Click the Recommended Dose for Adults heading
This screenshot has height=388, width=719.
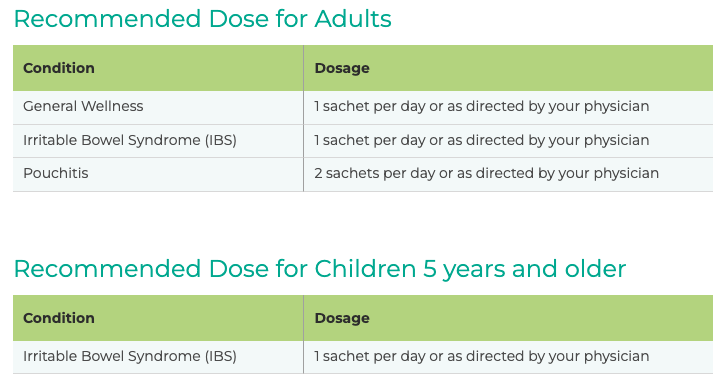tap(202, 19)
